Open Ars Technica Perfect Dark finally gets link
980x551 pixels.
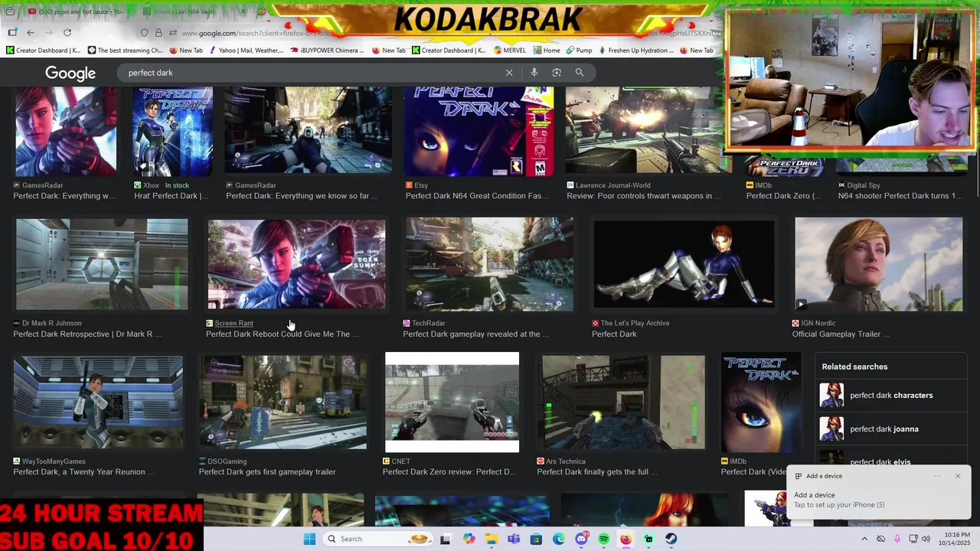597,471
